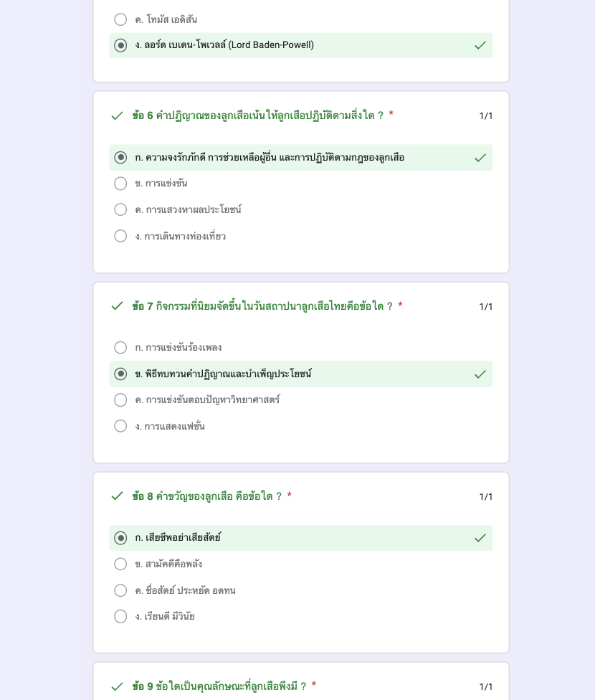Click the 1/1 score of question 7
The image size is (595, 700).
coord(485,307)
